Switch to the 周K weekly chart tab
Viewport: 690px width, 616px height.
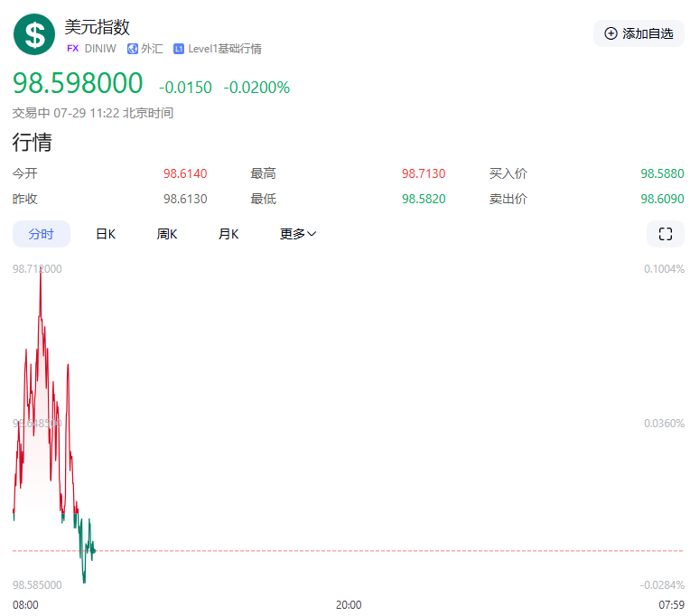click(167, 234)
